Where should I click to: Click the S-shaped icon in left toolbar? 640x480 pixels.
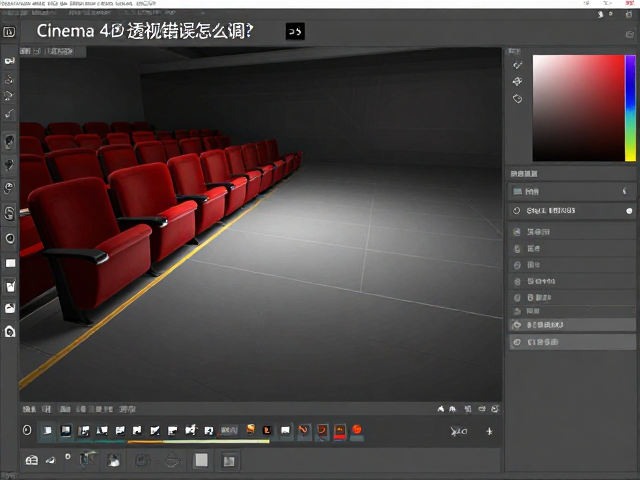click(9, 213)
